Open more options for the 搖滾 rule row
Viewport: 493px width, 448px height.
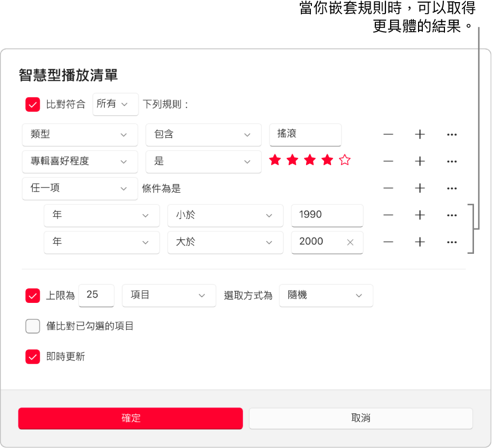452,135
